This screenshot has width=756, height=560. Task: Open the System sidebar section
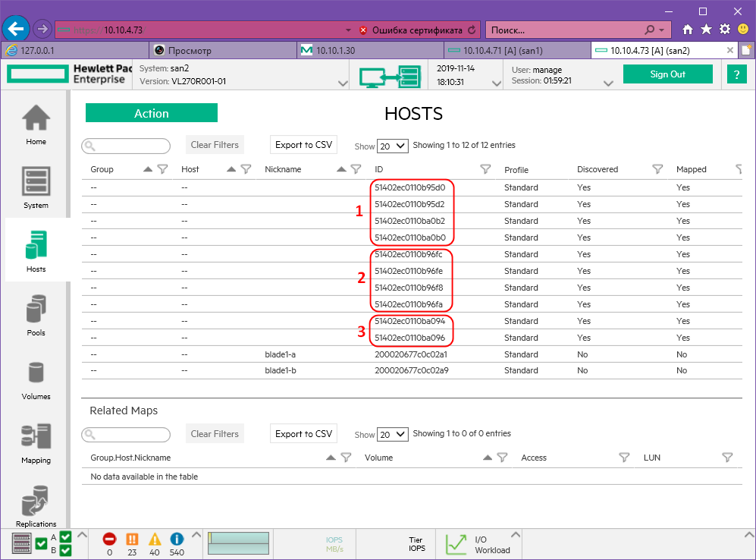[36, 187]
